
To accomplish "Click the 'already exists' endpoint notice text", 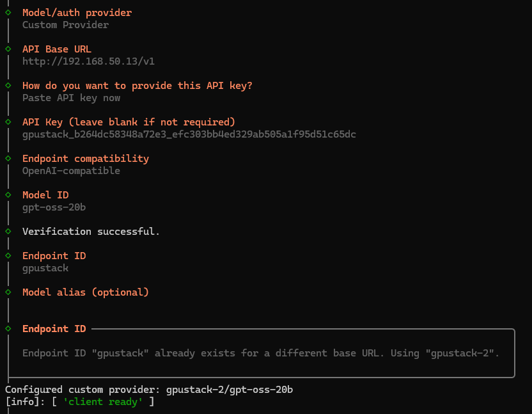I will click(x=260, y=353).
